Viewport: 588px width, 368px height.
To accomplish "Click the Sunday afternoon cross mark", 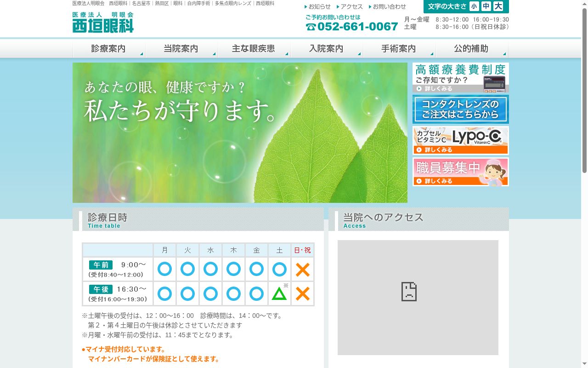I will (x=303, y=293).
